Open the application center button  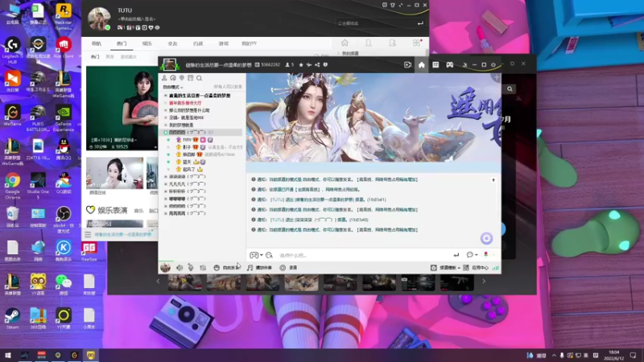[476, 268]
